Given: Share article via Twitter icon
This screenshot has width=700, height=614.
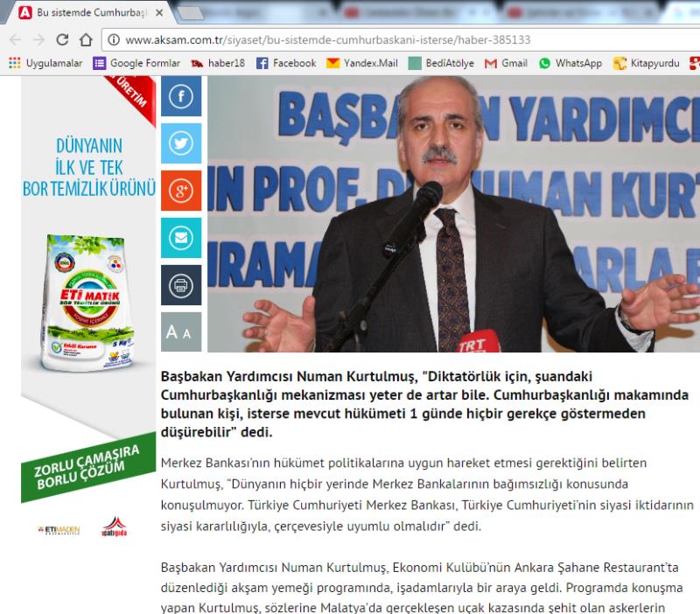Looking at the screenshot, I should [181, 143].
